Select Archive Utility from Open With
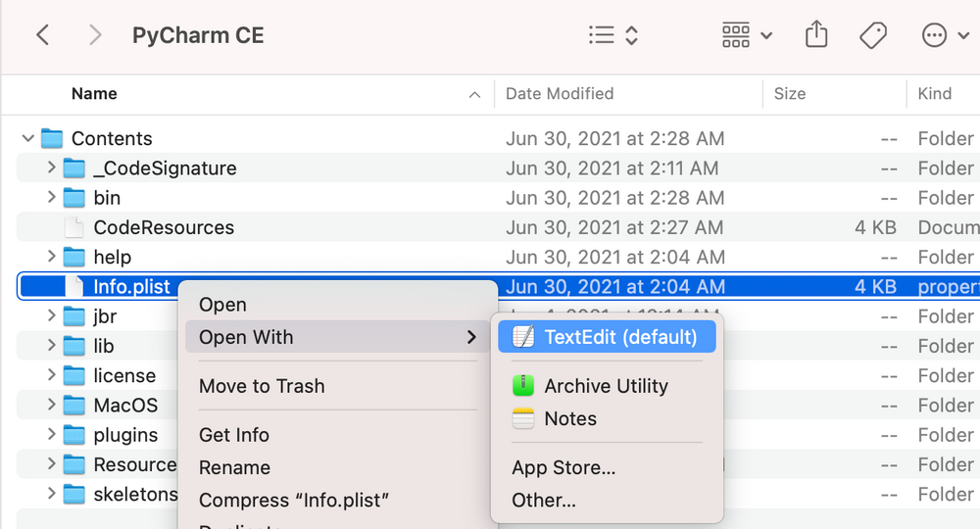Screen dimensions: 980x529 tap(606, 386)
